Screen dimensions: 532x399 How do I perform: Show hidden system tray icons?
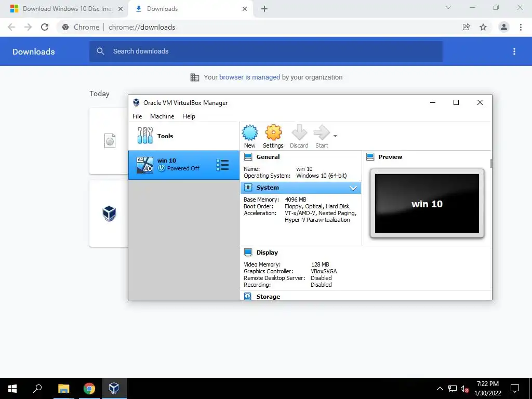click(x=440, y=389)
